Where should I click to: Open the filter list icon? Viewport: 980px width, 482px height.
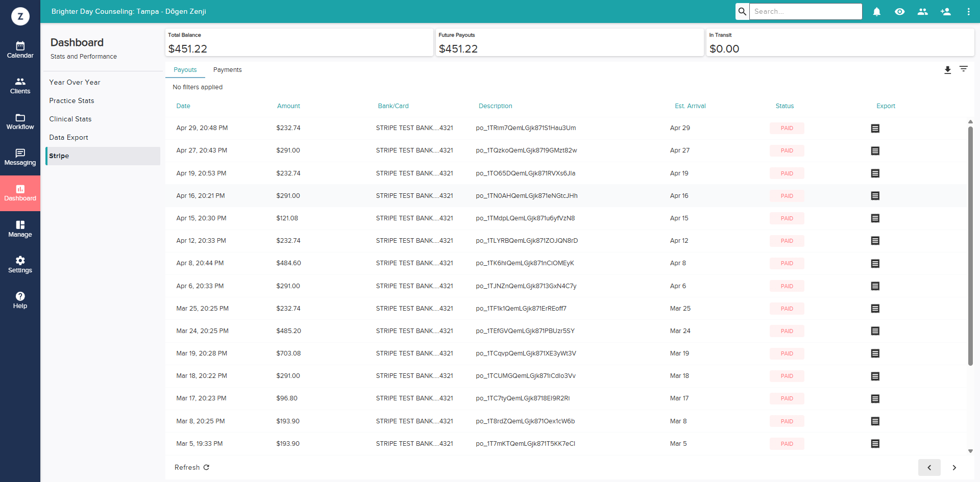[x=964, y=69]
